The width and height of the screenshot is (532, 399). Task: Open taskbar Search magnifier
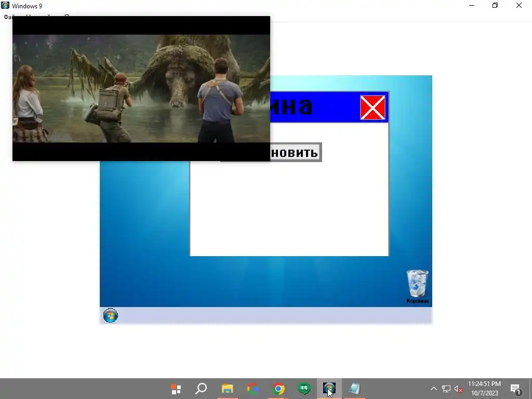201,389
